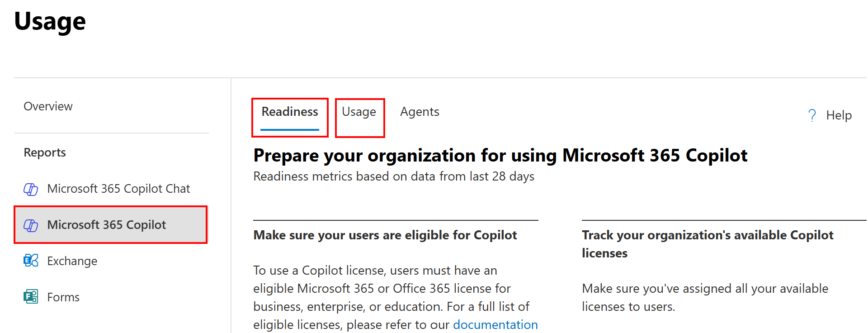Click the Usage page title
The width and height of the screenshot is (868, 333).
50,21
